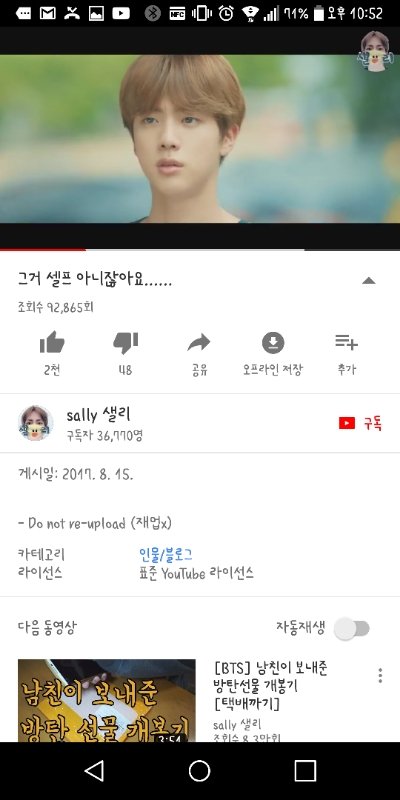Open the 인물/블로그 category link

pos(165,554)
